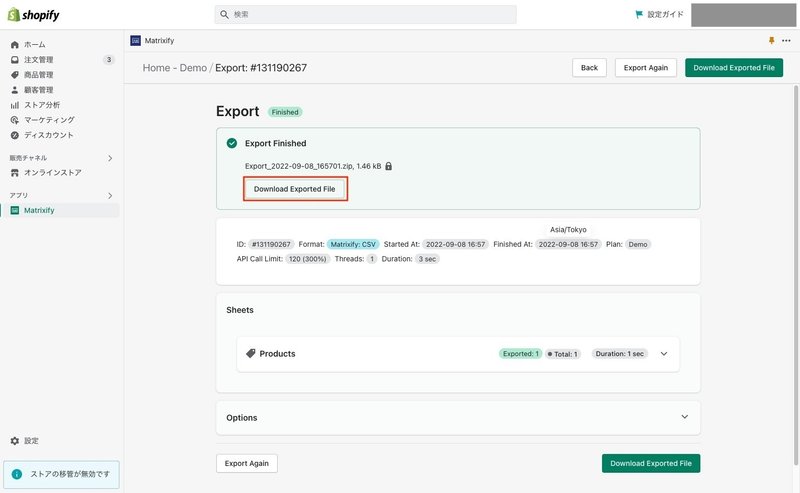This screenshot has width=800, height=493.
Task: Open オンラインストア menu item
Action: tap(53, 173)
